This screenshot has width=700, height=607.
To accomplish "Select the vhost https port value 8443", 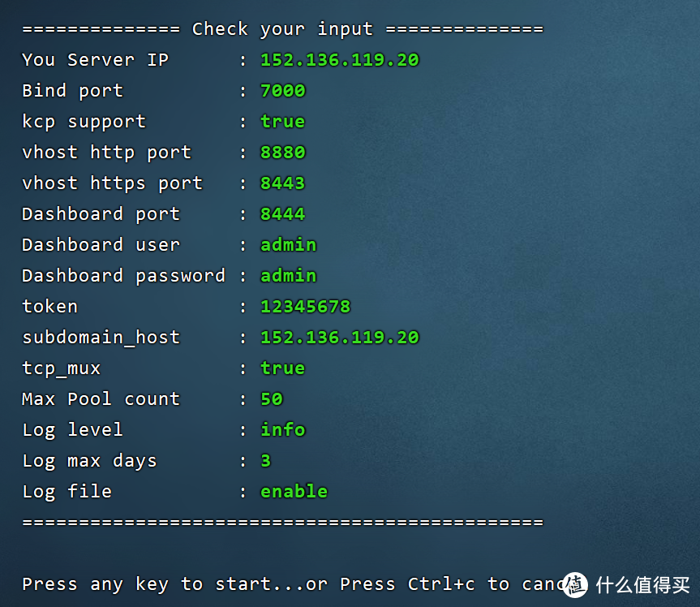I will coord(282,183).
